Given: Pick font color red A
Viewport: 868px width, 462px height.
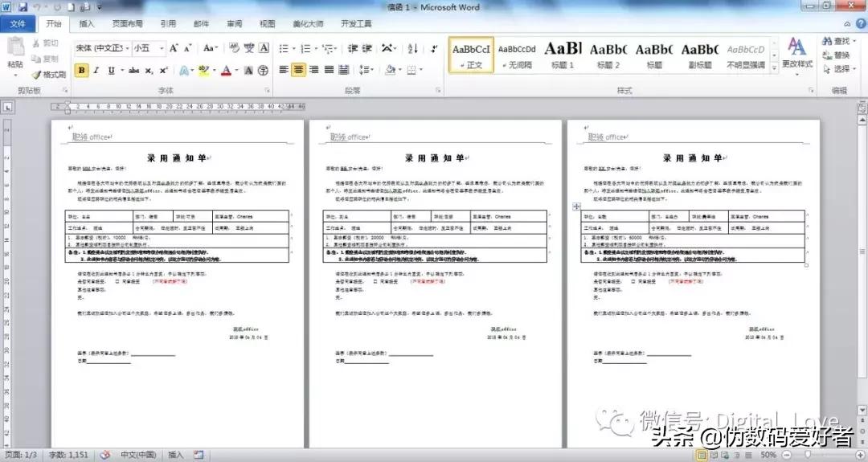Looking at the screenshot, I should coord(226,70).
